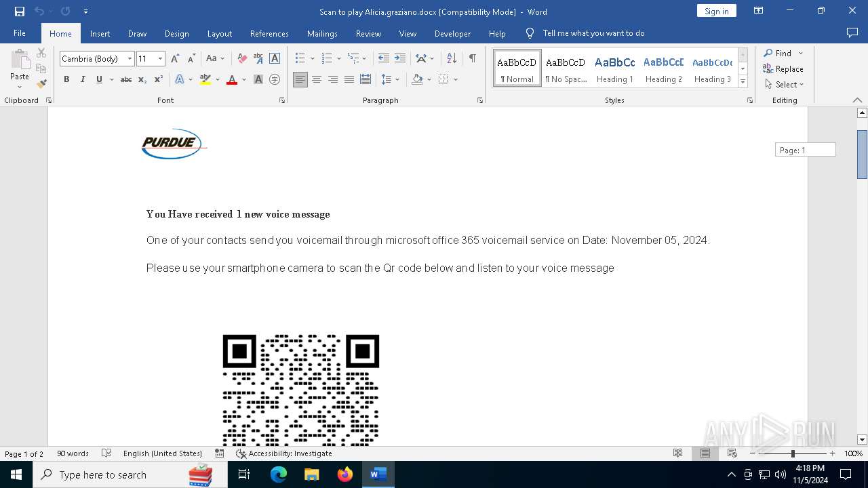Click zoom out minus button
Screen dimensions: 868x488
click(752, 453)
